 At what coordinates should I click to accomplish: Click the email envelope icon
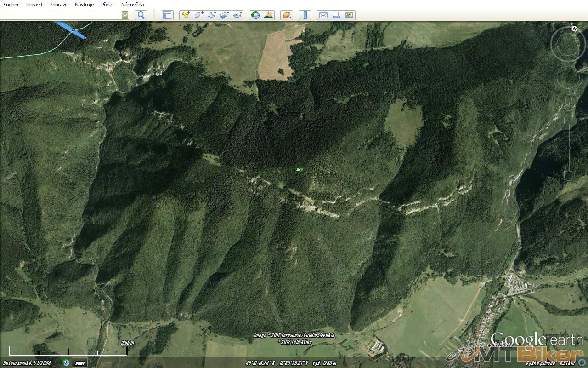[x=323, y=15]
